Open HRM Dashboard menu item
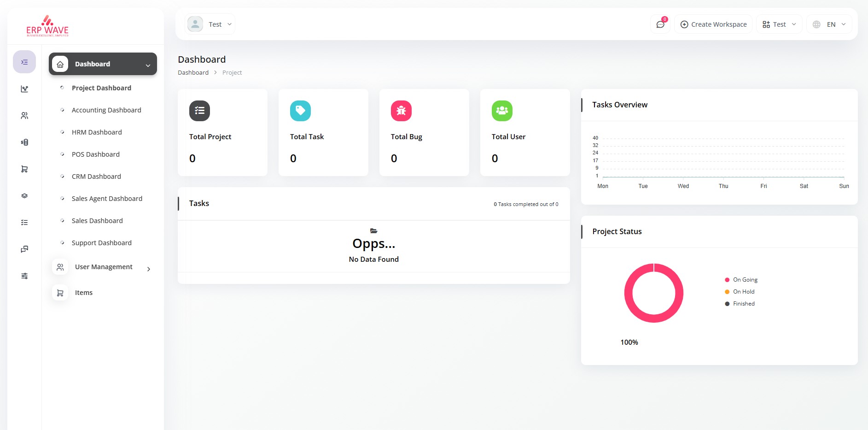 97,132
